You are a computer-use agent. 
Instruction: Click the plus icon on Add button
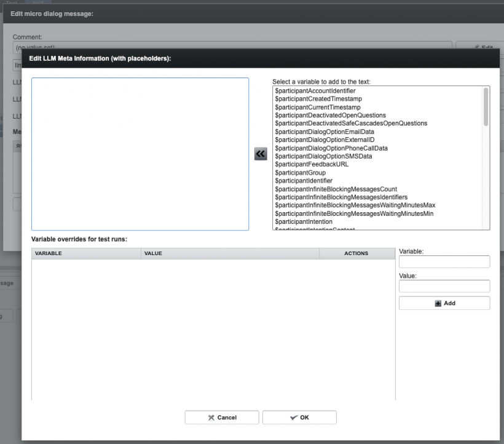tap(438, 304)
